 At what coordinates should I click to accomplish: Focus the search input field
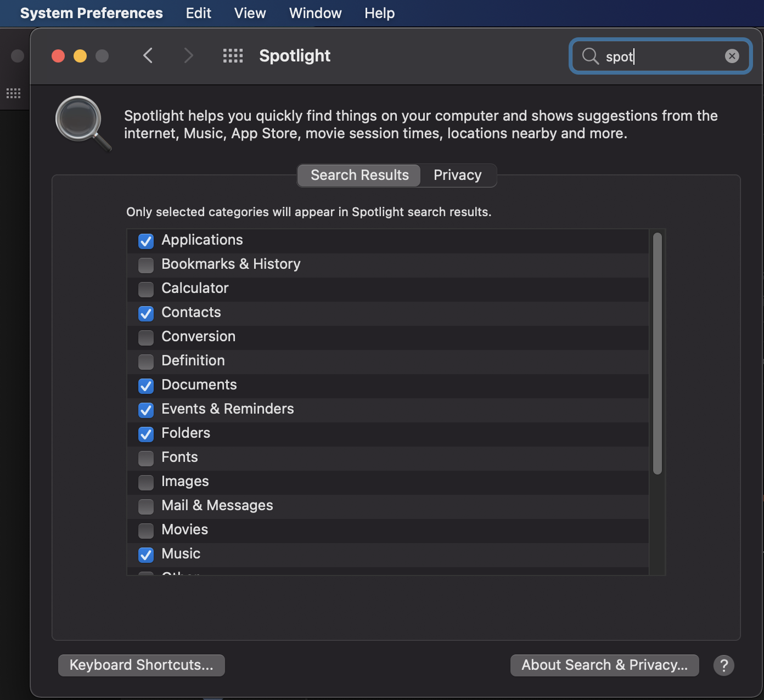tap(661, 56)
